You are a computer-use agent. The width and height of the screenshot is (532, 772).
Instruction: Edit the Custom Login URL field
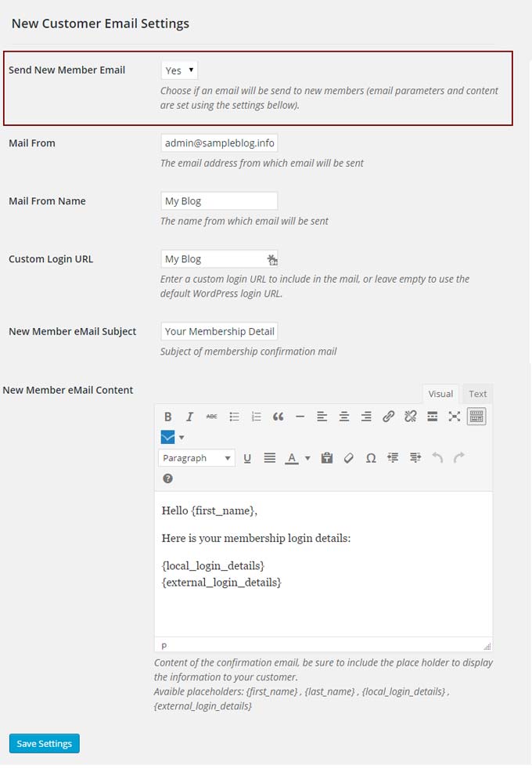click(220, 259)
